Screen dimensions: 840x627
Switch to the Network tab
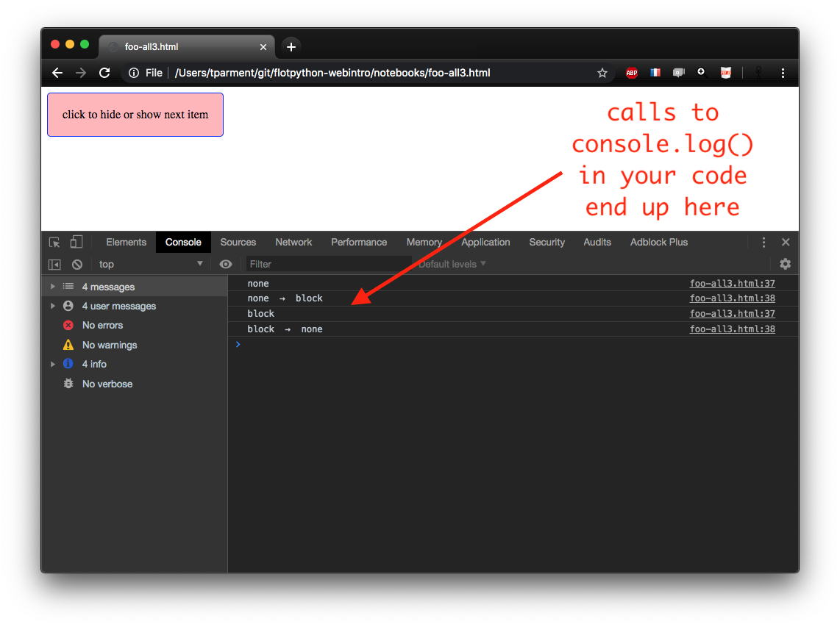[x=293, y=243]
